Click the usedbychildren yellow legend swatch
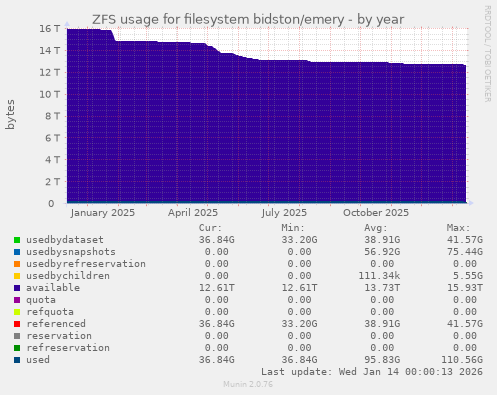 [17, 276]
